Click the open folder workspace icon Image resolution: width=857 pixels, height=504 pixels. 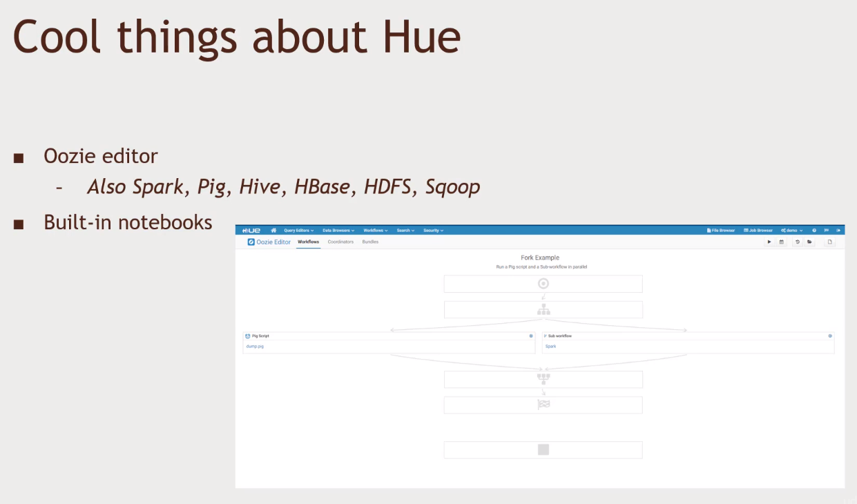809,242
